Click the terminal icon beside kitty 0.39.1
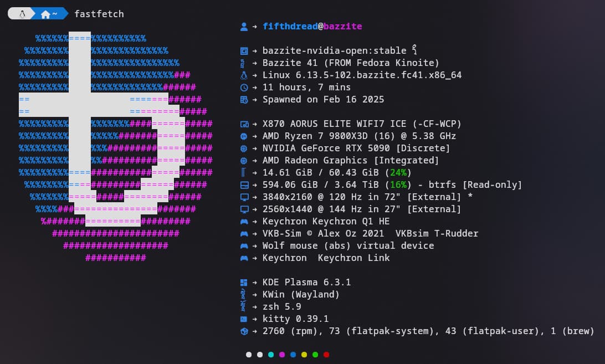 pos(244,319)
